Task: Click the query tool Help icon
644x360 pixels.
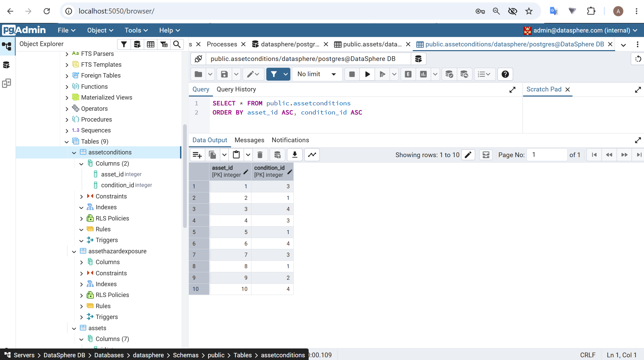Action: tap(505, 74)
